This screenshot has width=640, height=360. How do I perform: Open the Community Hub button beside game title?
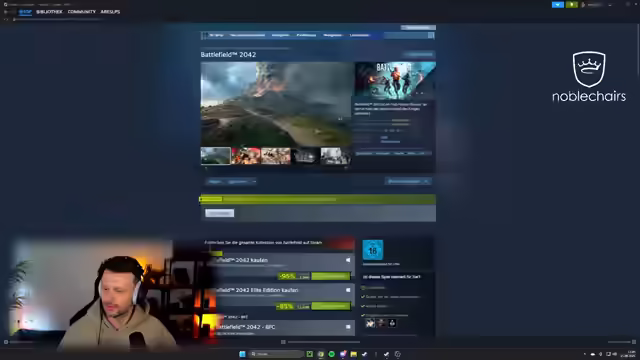(419, 54)
